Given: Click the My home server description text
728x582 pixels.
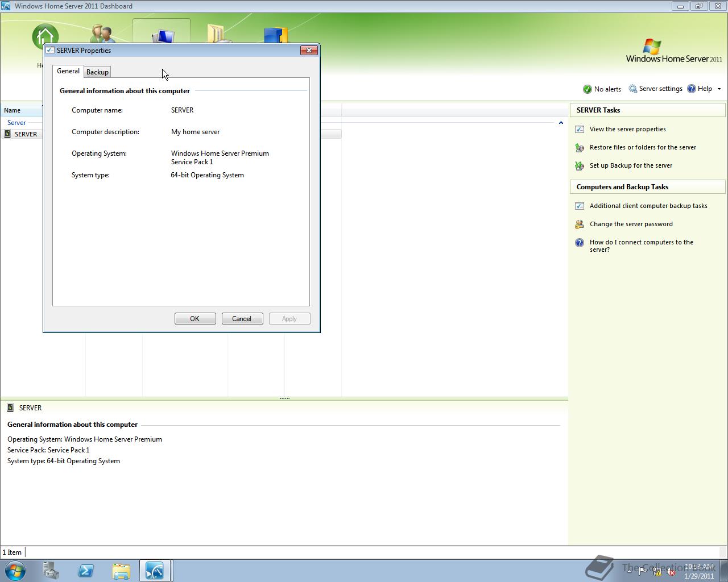Looking at the screenshot, I should [x=195, y=132].
